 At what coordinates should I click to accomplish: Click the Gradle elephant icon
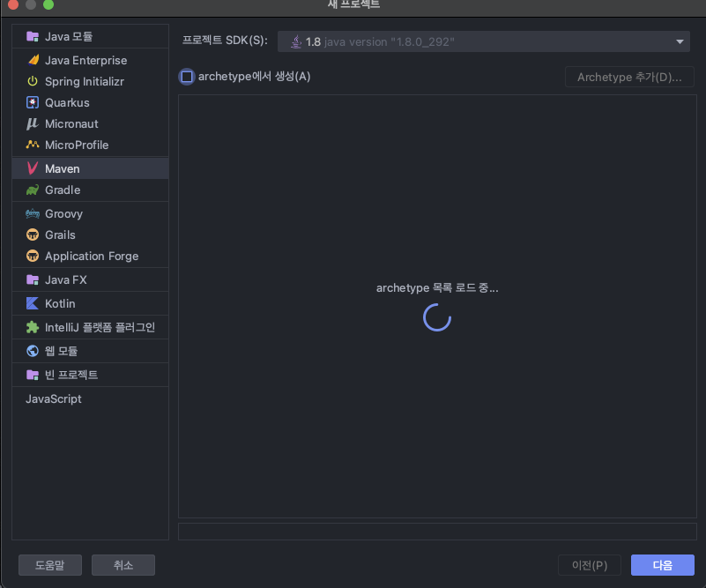33,190
